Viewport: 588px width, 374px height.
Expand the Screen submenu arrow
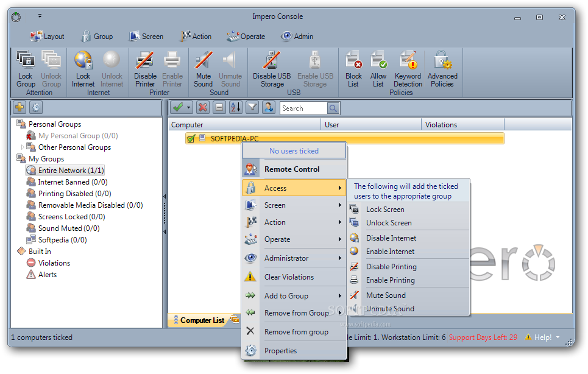[339, 205]
